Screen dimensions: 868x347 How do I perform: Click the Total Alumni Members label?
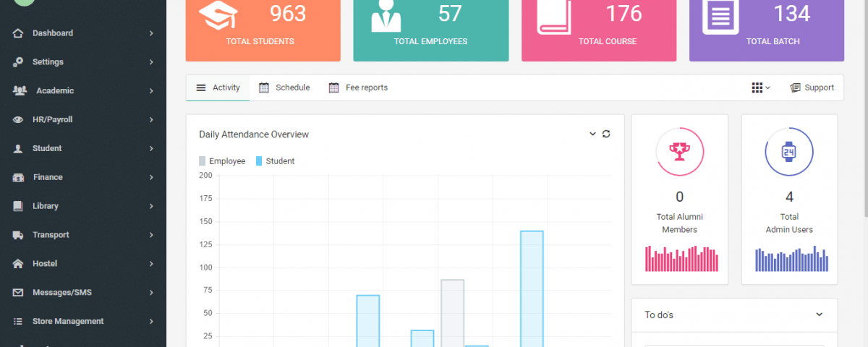coord(679,223)
